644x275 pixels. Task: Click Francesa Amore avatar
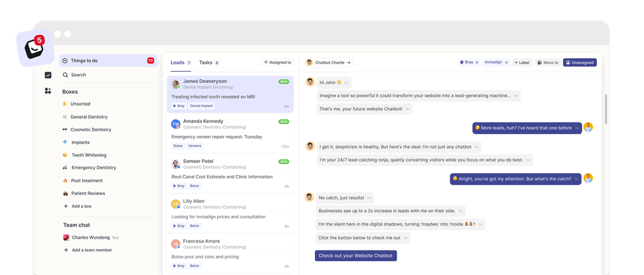[x=176, y=244]
